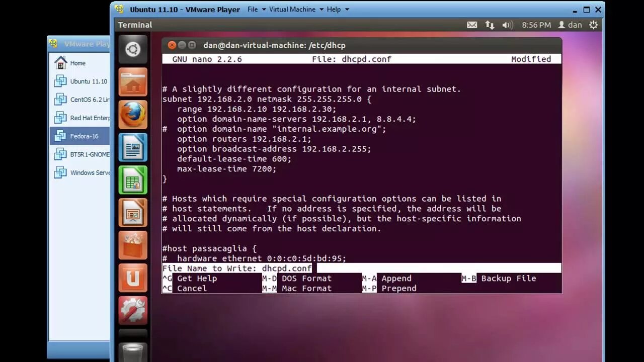This screenshot has height=362, width=644.
Task: Open Trash icon in launcher
Action: click(x=133, y=351)
